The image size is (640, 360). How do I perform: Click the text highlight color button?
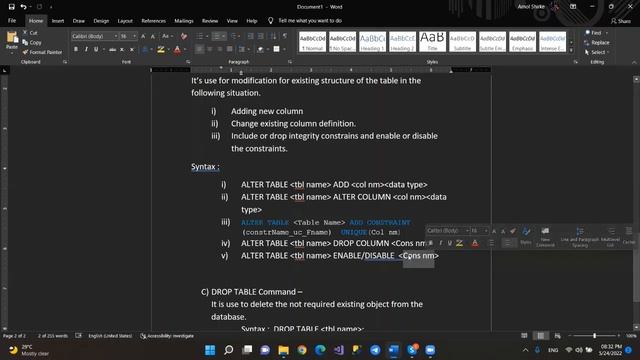point(161,49)
